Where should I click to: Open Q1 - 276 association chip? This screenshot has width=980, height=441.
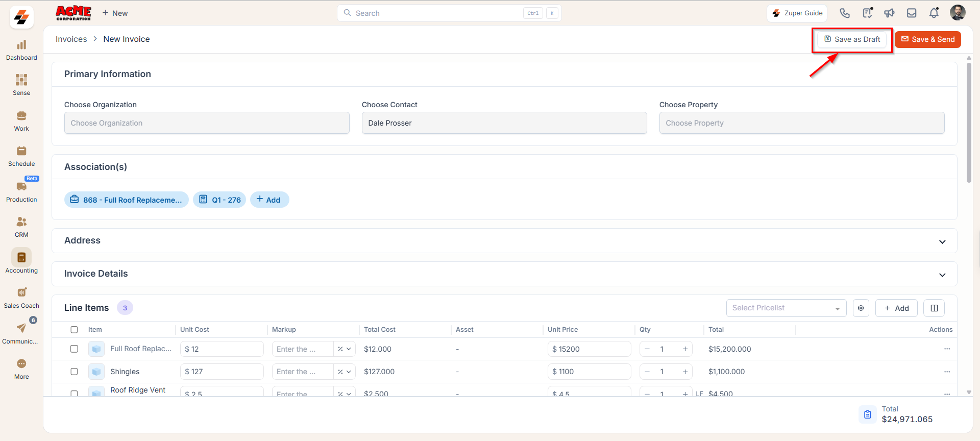(x=219, y=200)
